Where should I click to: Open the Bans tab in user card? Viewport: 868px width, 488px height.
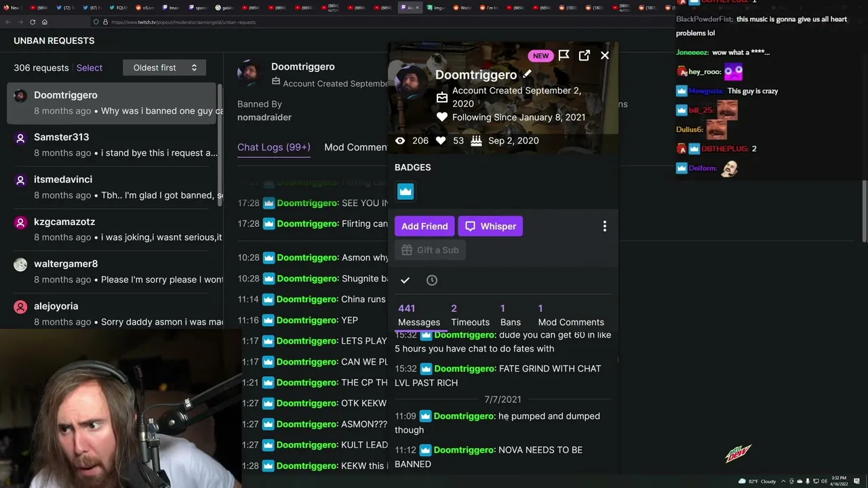[x=511, y=315]
